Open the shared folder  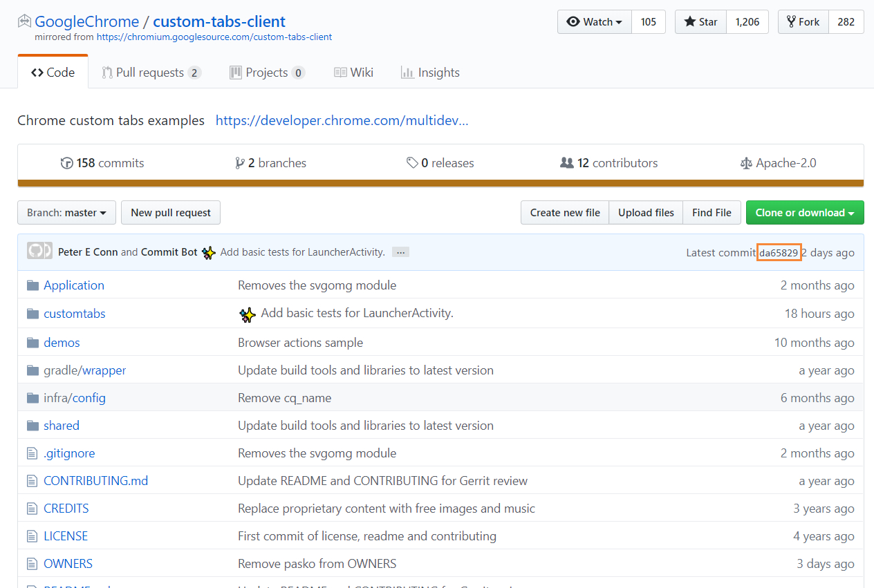tap(62, 426)
